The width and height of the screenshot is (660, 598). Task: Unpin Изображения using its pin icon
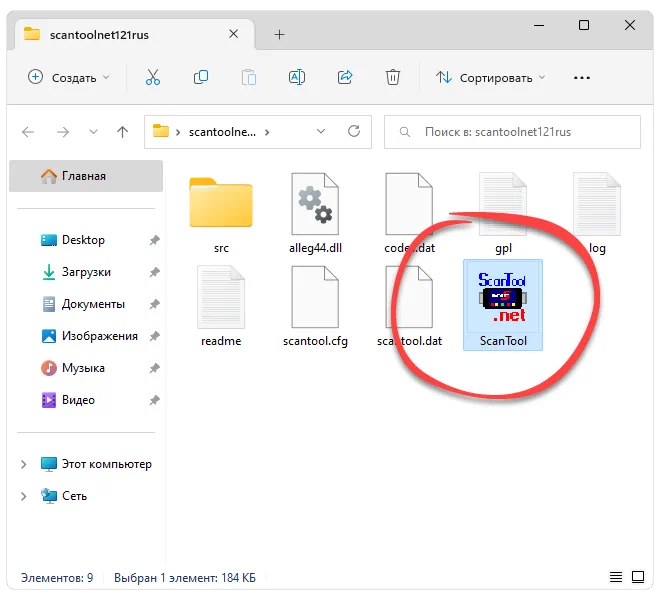(154, 336)
